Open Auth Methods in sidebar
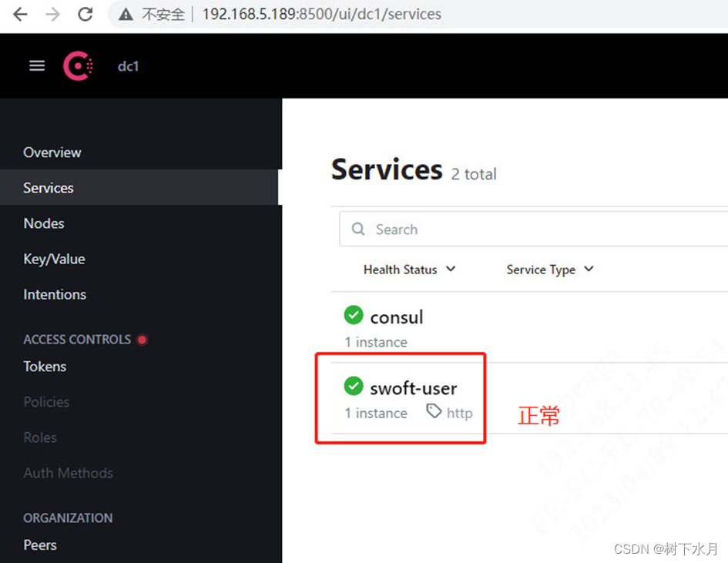The height and width of the screenshot is (563, 728). [x=69, y=473]
